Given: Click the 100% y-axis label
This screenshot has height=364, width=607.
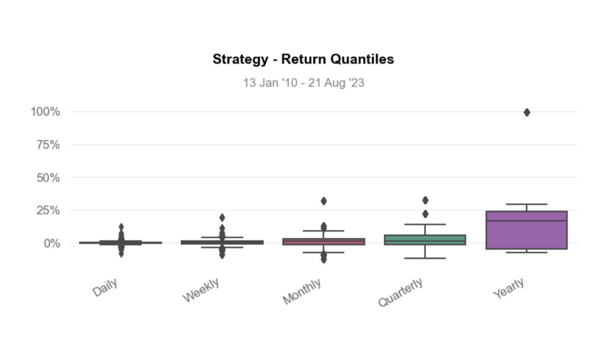Looking at the screenshot, I should 45,112.
